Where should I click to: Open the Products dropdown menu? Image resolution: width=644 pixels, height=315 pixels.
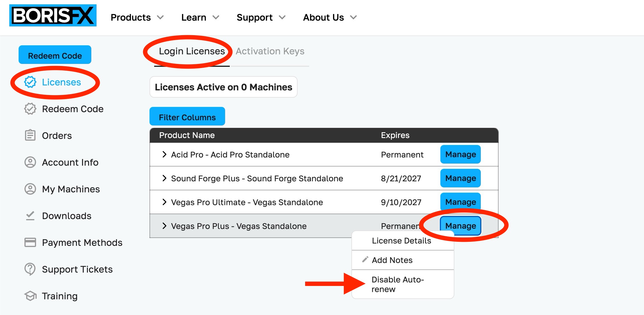coord(137,17)
